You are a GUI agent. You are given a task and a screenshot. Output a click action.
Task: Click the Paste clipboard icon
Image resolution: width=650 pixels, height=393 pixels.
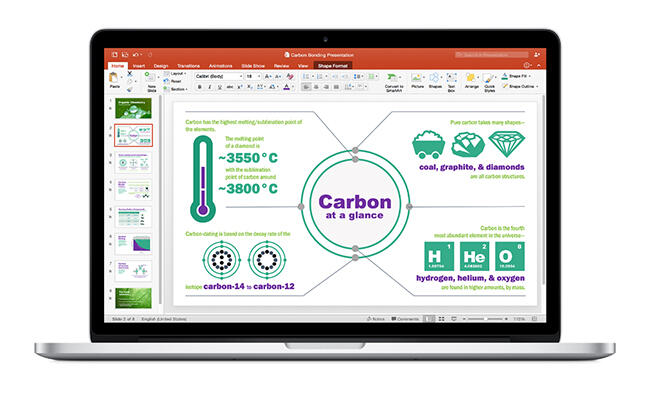tap(113, 78)
